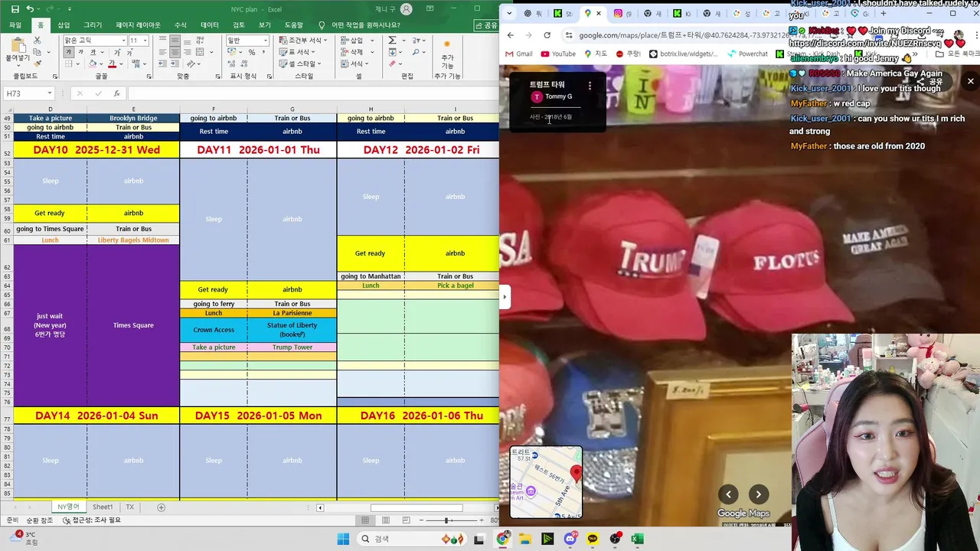Go back in Chrome browser
980x551 pixels.
(x=511, y=35)
